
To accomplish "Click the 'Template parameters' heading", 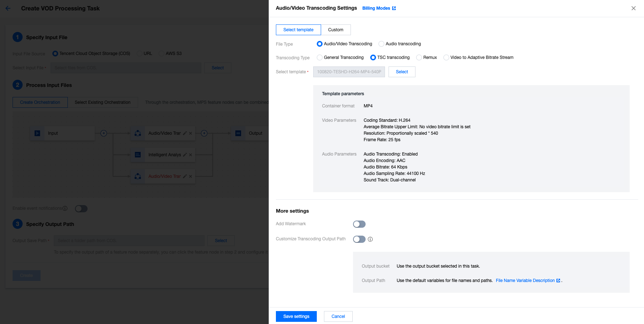I will tap(343, 94).
